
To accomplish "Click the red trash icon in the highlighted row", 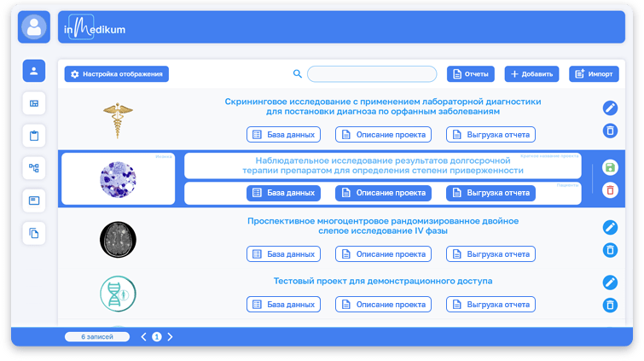I will (610, 189).
